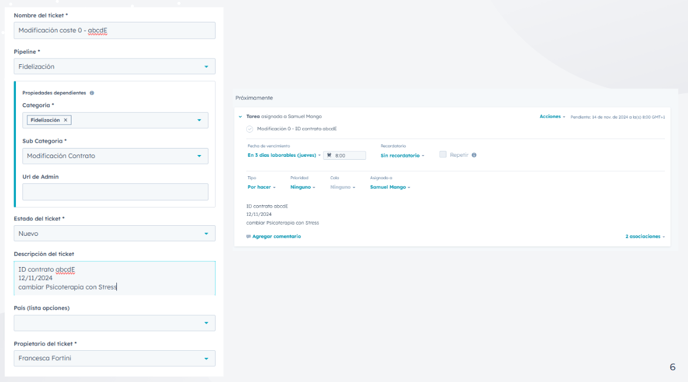Open the Prioridad dropdown set to Ninguno
The width and height of the screenshot is (688, 382).
(303, 187)
